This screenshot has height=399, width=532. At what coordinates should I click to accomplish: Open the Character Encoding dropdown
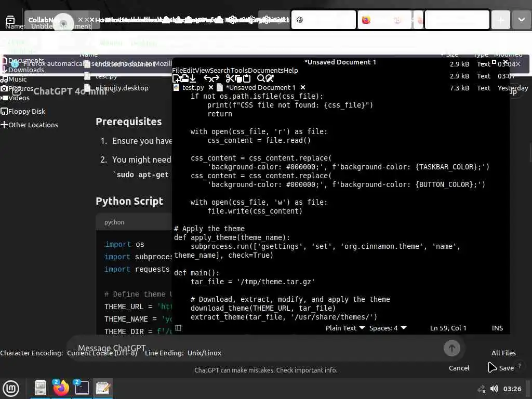(102, 353)
